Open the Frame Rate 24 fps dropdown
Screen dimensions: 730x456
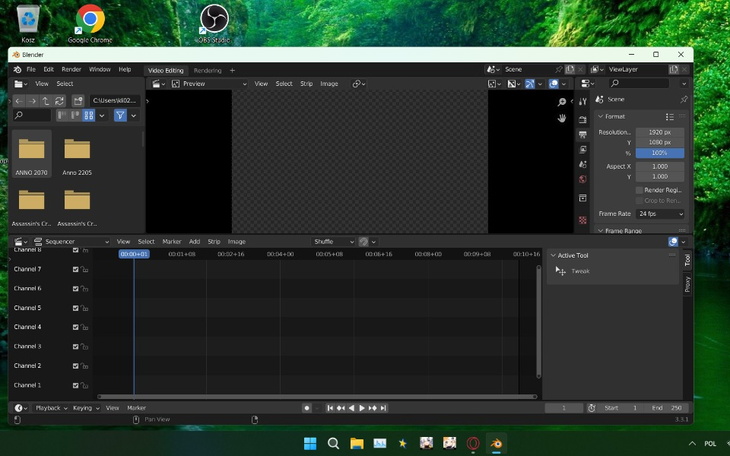[x=660, y=214]
